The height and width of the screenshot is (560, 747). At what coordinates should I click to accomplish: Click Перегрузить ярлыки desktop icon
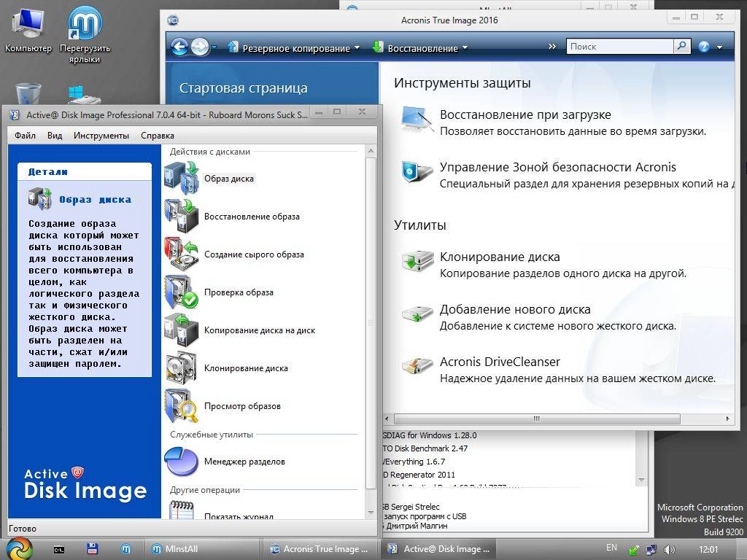pos(85,35)
